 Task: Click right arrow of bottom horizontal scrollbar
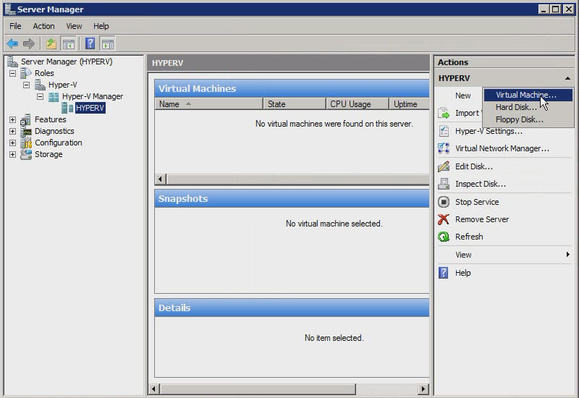tap(423, 389)
